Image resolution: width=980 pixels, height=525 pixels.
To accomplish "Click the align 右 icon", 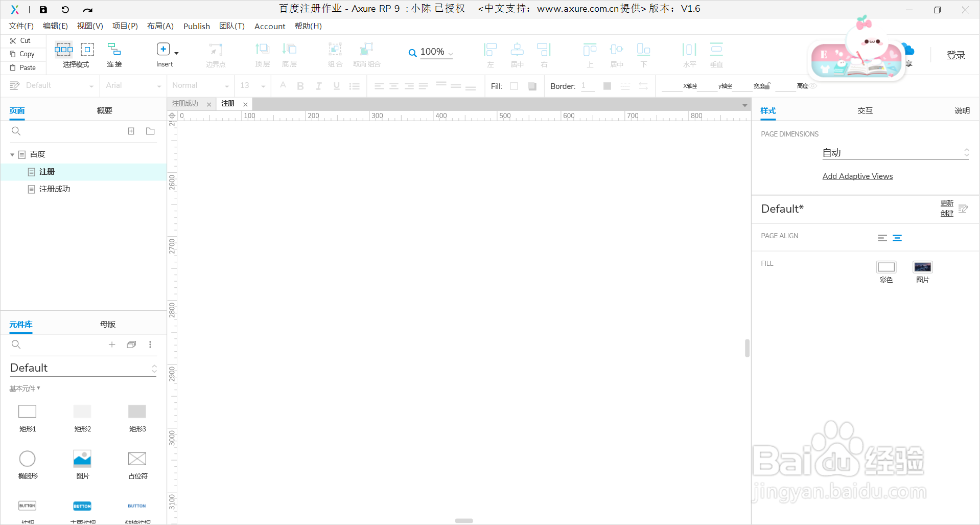I will click(x=544, y=50).
